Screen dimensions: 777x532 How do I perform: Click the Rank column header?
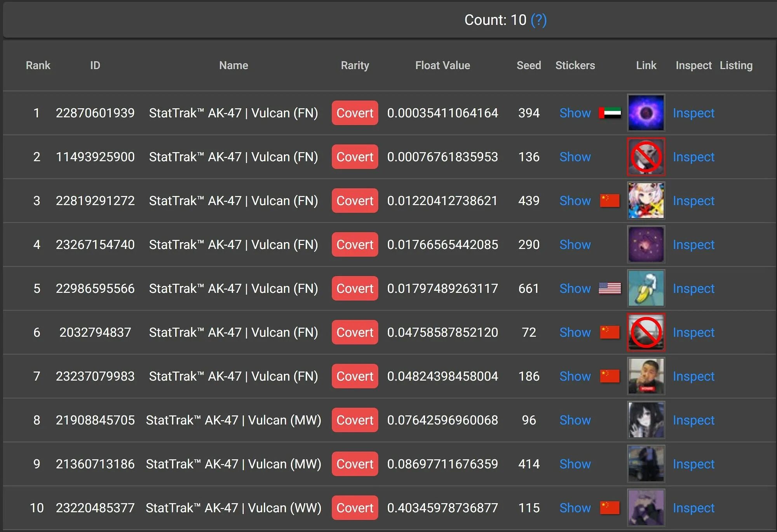tap(38, 65)
